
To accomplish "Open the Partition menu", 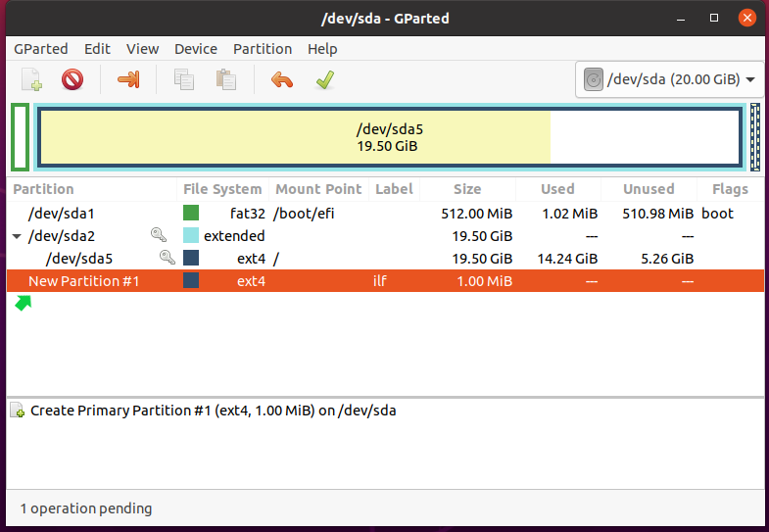I will tap(263, 49).
